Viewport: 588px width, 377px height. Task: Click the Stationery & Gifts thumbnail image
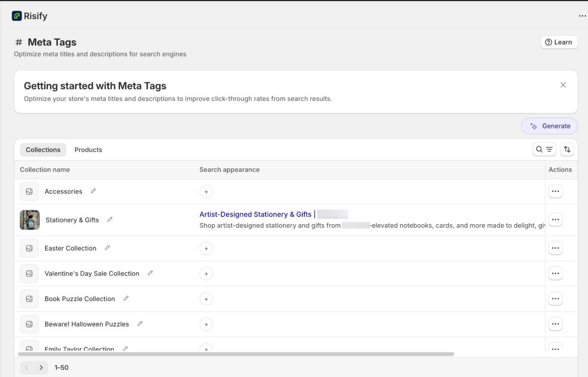coord(29,220)
